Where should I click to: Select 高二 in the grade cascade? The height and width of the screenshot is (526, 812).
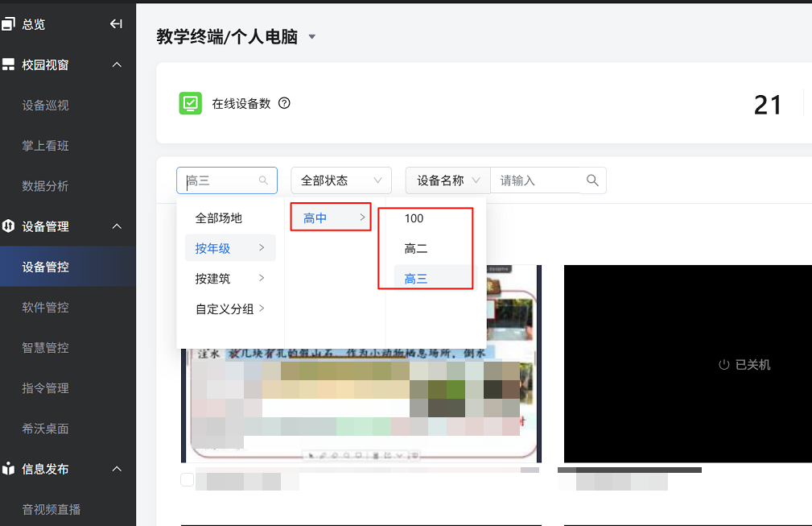[x=416, y=249]
